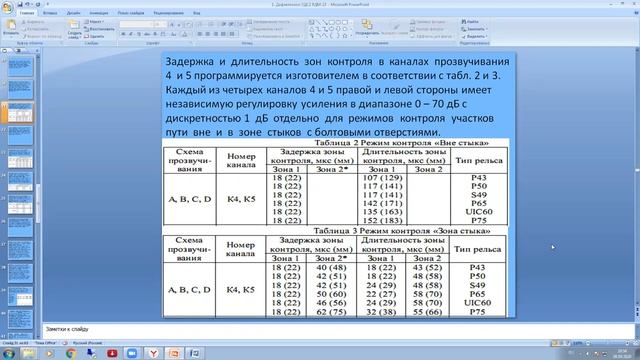Switch to Outline pane tab
640x360 pixels.
pyautogui.click(x=18, y=51)
